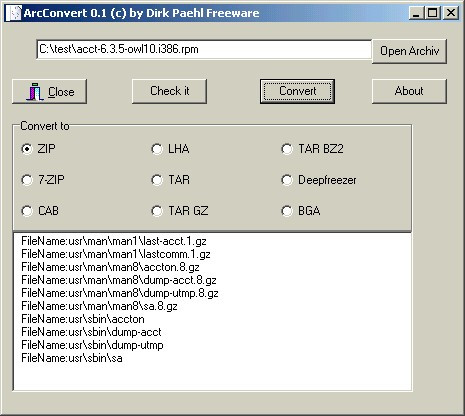Choose BGA as output format

(301, 211)
